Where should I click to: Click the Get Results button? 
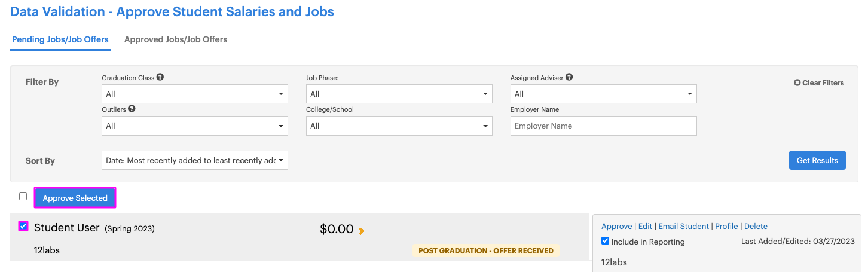[x=817, y=160]
